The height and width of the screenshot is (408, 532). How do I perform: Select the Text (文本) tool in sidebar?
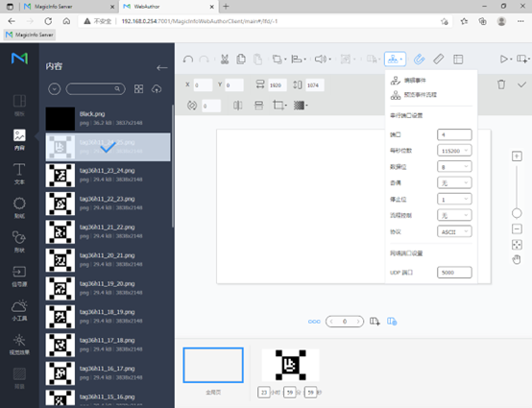click(19, 174)
